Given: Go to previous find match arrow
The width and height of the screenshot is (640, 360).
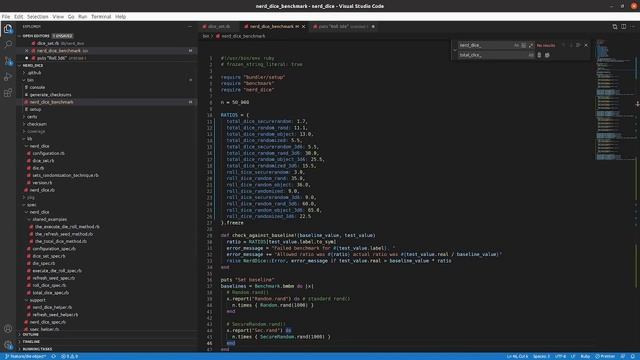Looking at the screenshot, I should tap(564, 45).
